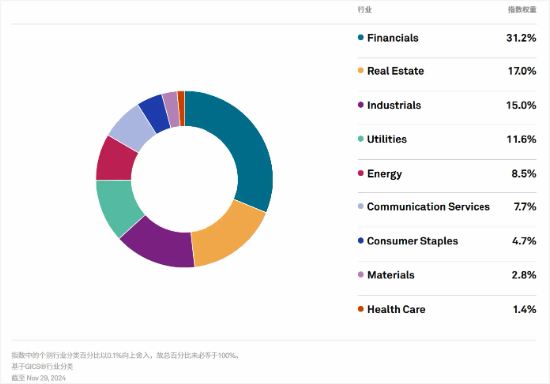Image resolution: width=550 pixels, height=384 pixels.
Task: Click the Health Care legend dot
Action: click(361, 309)
